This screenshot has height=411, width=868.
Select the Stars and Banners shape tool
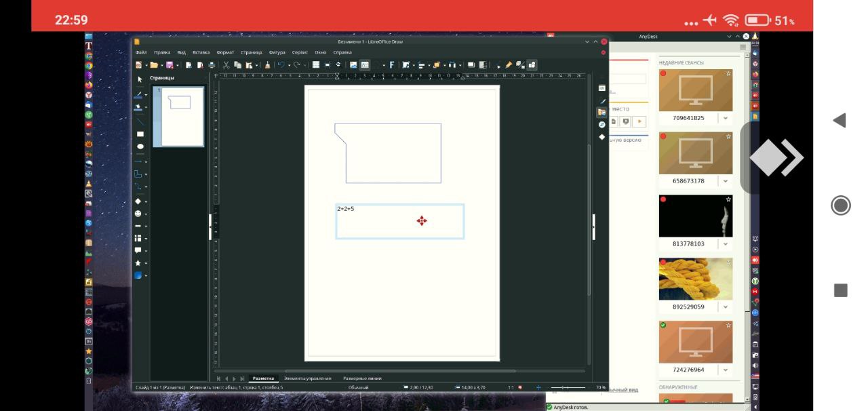138,263
